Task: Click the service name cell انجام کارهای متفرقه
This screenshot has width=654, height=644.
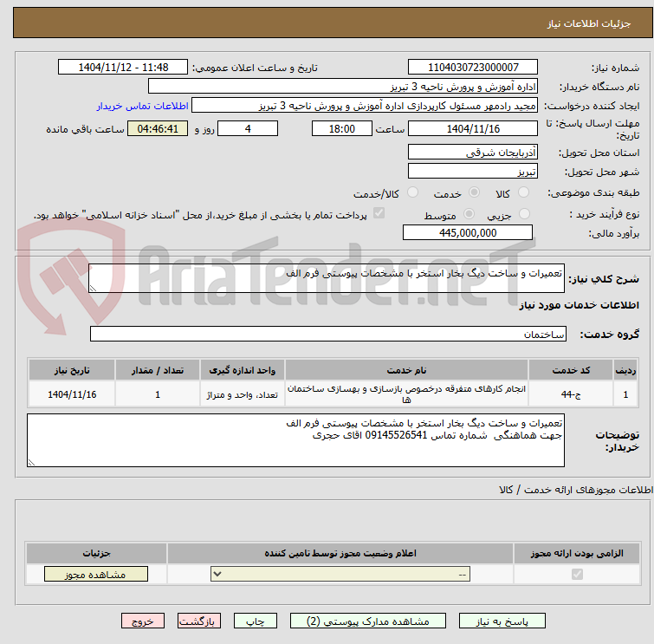Action: [x=406, y=394]
